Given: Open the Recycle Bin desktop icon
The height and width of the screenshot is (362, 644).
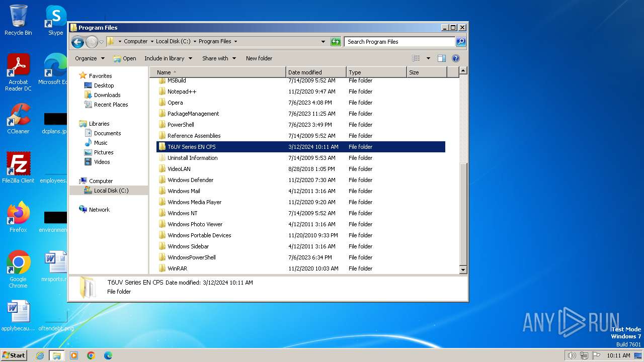Looking at the screenshot, I should point(18,20).
